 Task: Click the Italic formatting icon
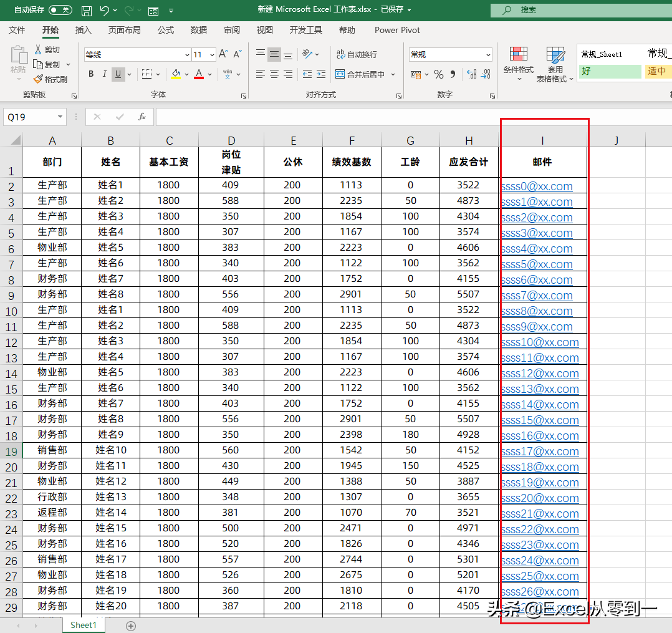pos(104,74)
